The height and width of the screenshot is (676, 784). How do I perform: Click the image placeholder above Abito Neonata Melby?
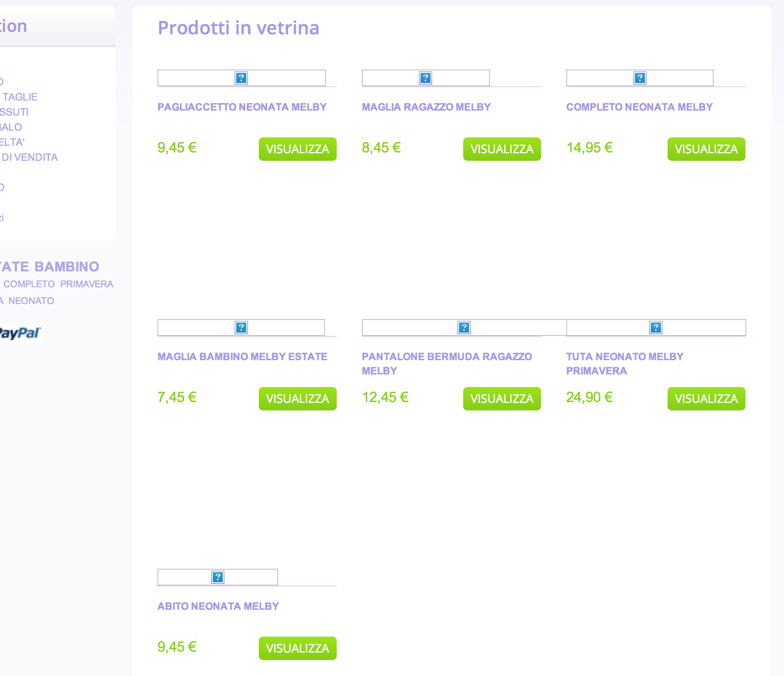[218, 577]
